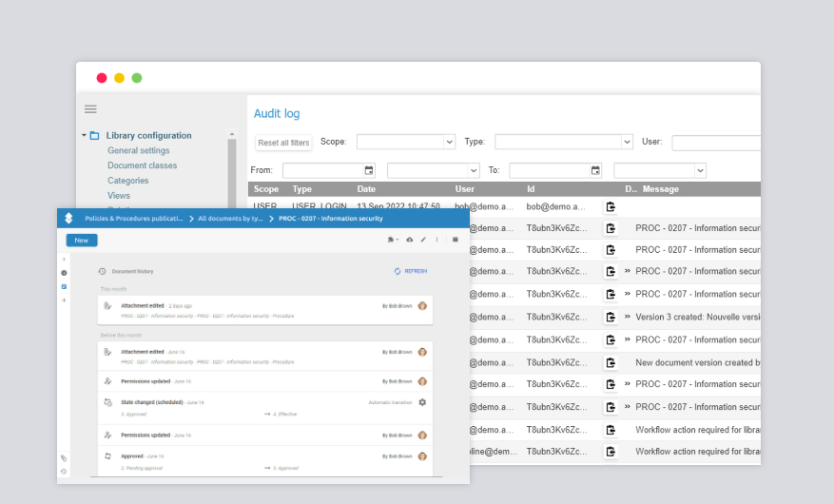Copy details icon in USER_LOGIN row

[611, 206]
